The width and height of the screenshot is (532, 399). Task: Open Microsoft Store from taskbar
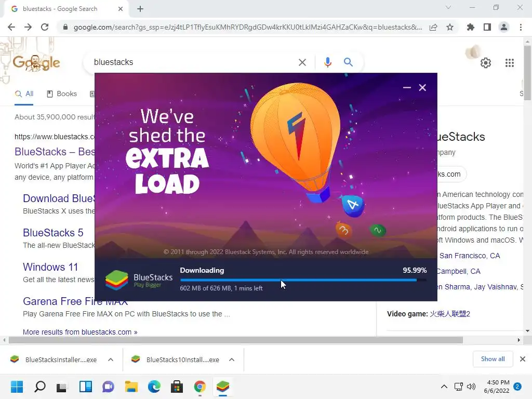click(x=177, y=387)
